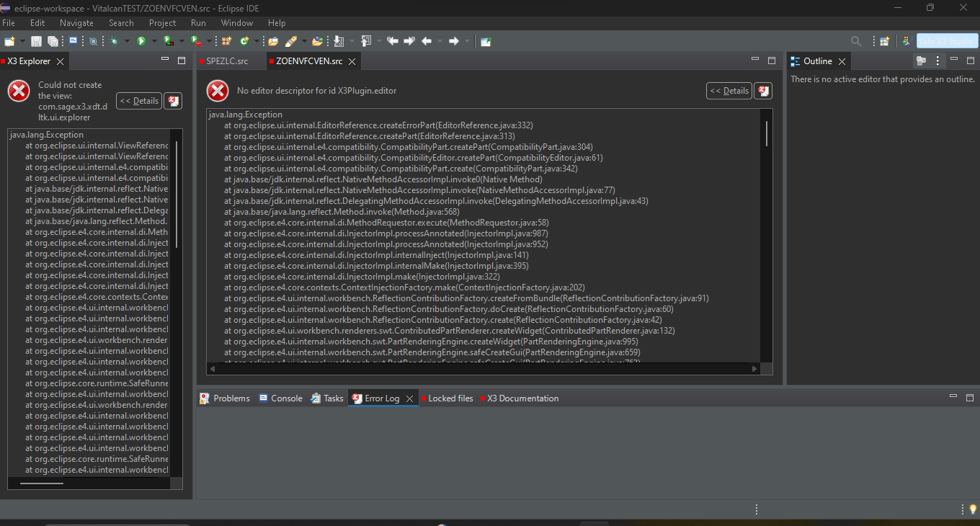
Task: Click the Outline Focus on Active Task icon
Action: pos(921,61)
